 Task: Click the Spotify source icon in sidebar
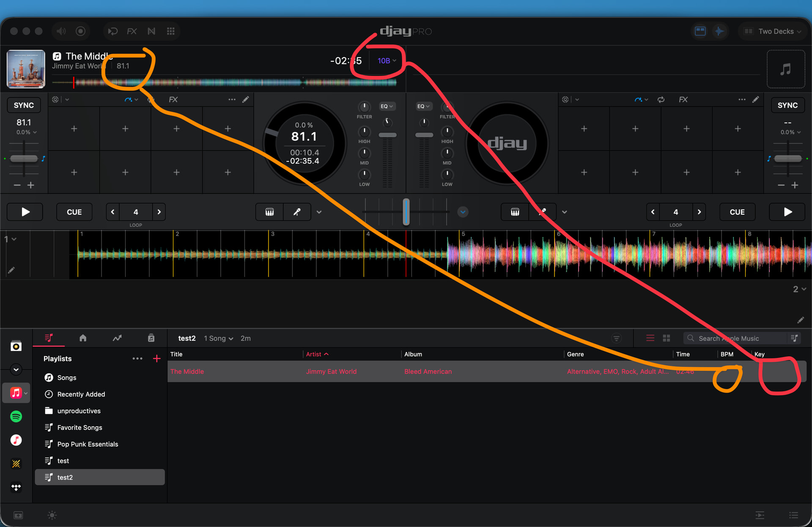click(16, 417)
